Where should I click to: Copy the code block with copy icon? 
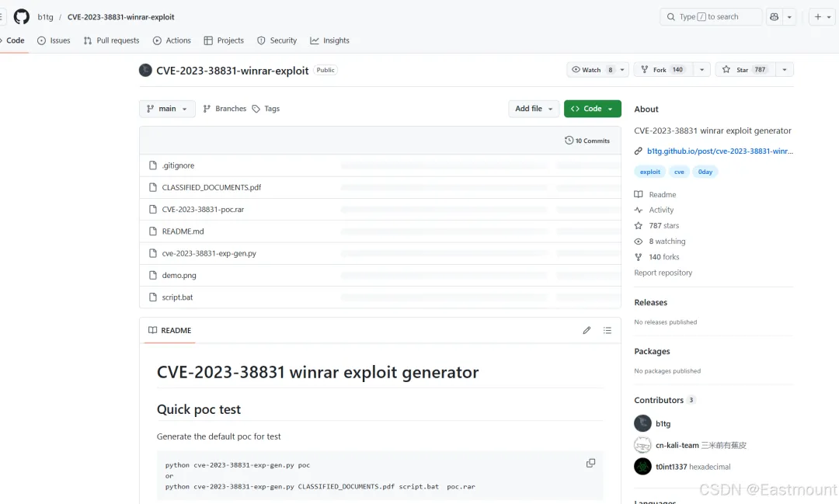[x=590, y=463]
